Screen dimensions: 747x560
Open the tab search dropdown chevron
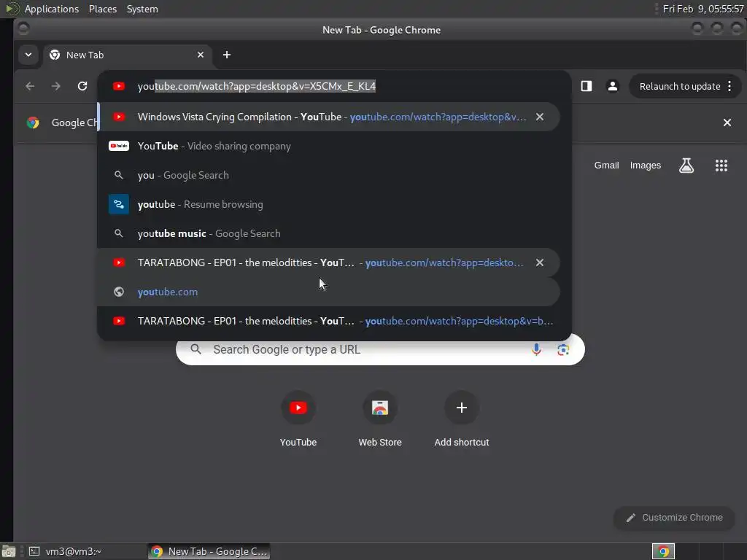tap(28, 55)
